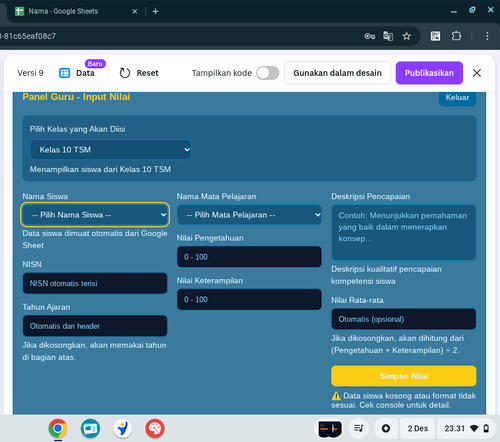Open the Data panel with table icon
This screenshot has height=442, width=500.
point(77,73)
